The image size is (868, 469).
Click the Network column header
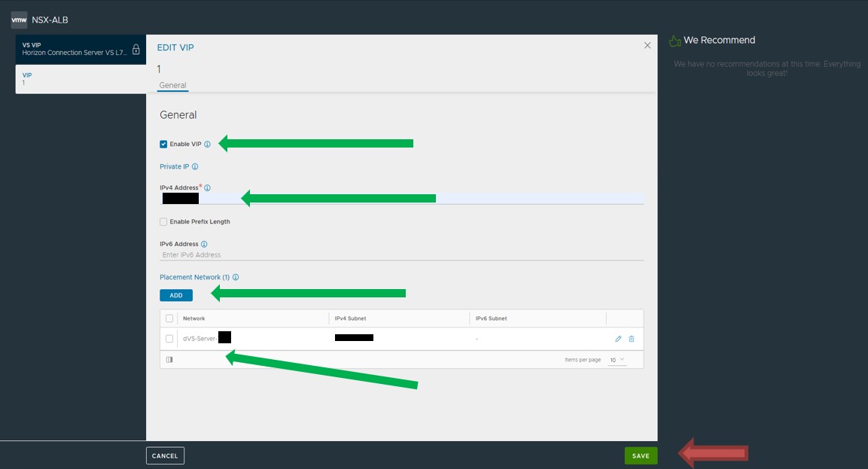click(193, 318)
